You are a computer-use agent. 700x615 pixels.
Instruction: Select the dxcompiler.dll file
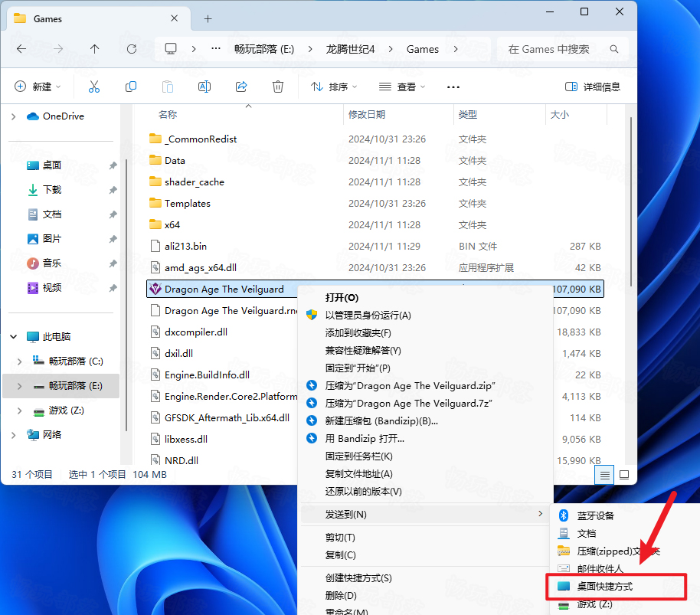(x=196, y=332)
